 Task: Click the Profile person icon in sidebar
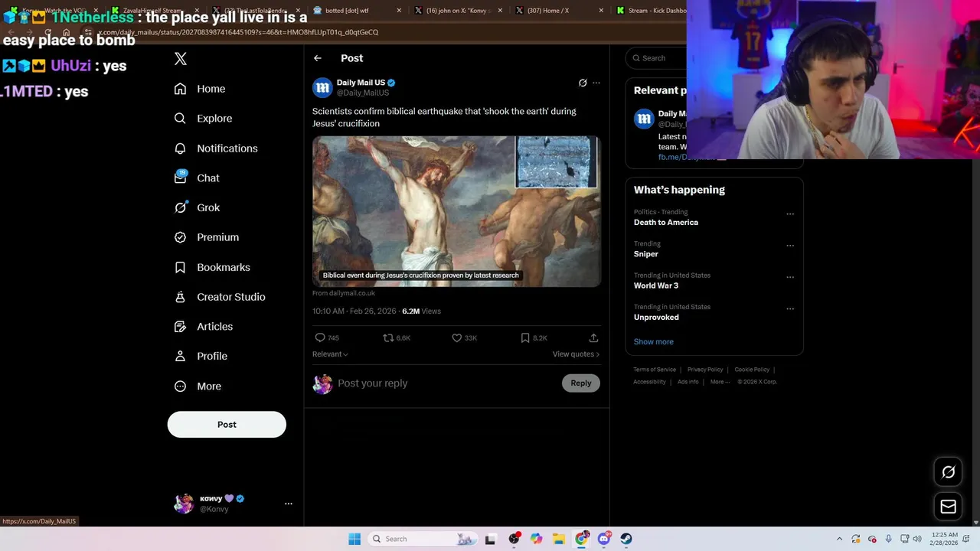tap(180, 356)
